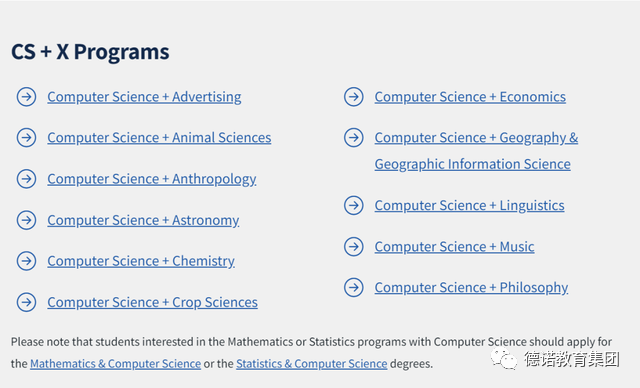The height and width of the screenshot is (388, 640).
Task: Click arrow icon beside Computer Science + Anthropology
Action: click(27, 179)
